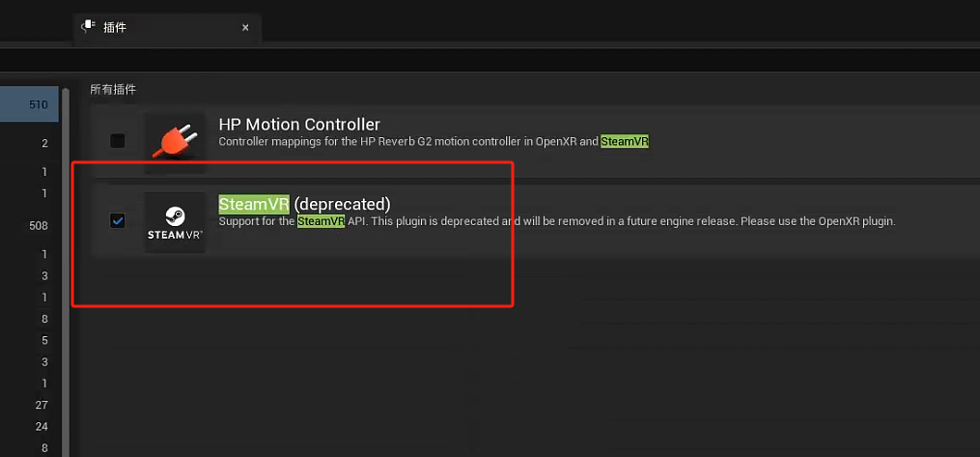Click the HP Reverb G2 description text
Viewport: 980px width, 457px height.
[434, 142]
